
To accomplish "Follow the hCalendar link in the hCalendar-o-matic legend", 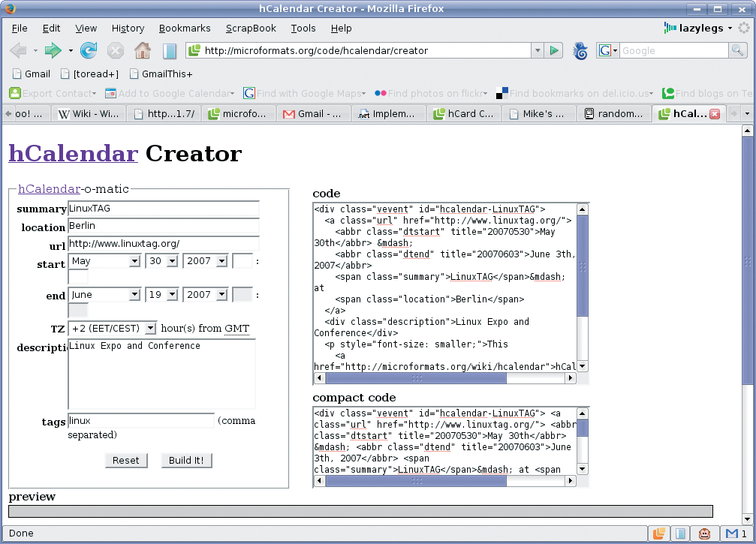I will (50, 189).
